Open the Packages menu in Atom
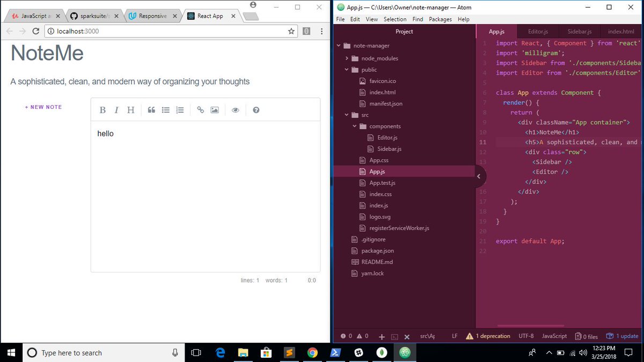The height and width of the screenshot is (362, 644). coord(440,19)
